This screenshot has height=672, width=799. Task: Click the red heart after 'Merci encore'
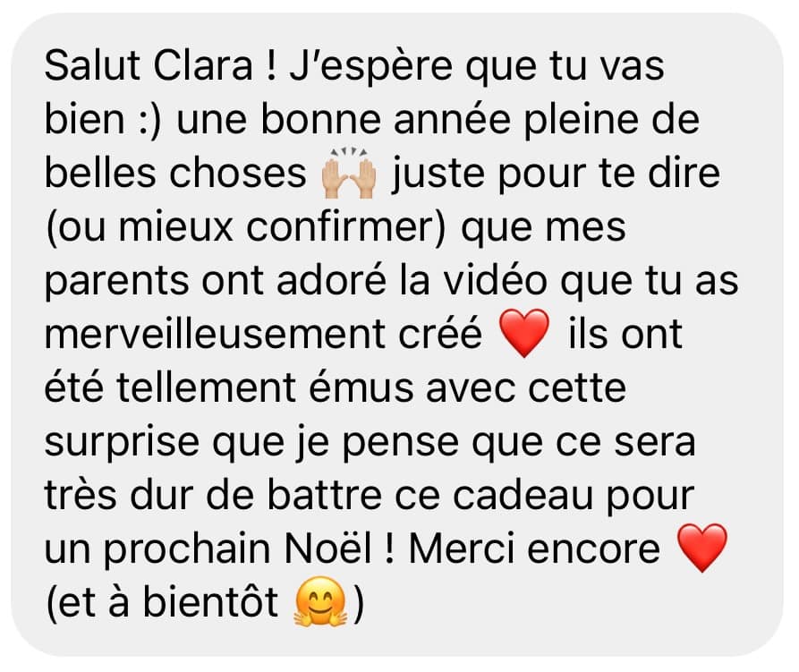pos(702,548)
